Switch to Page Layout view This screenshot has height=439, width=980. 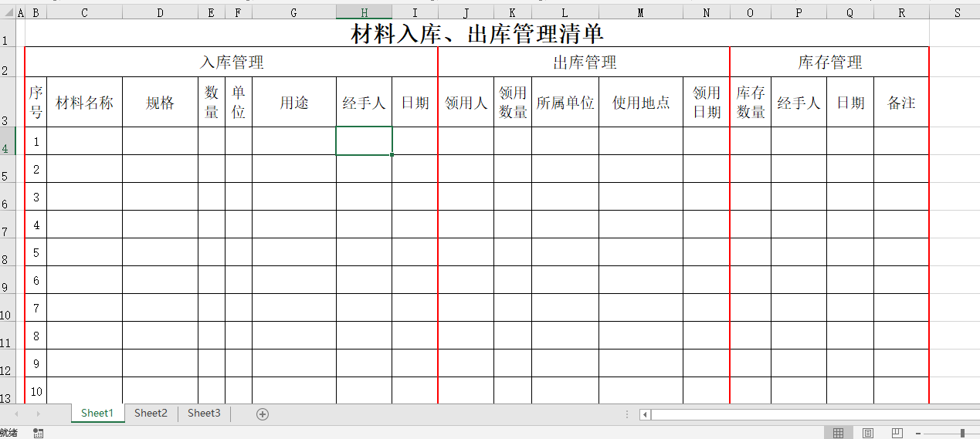tap(867, 433)
